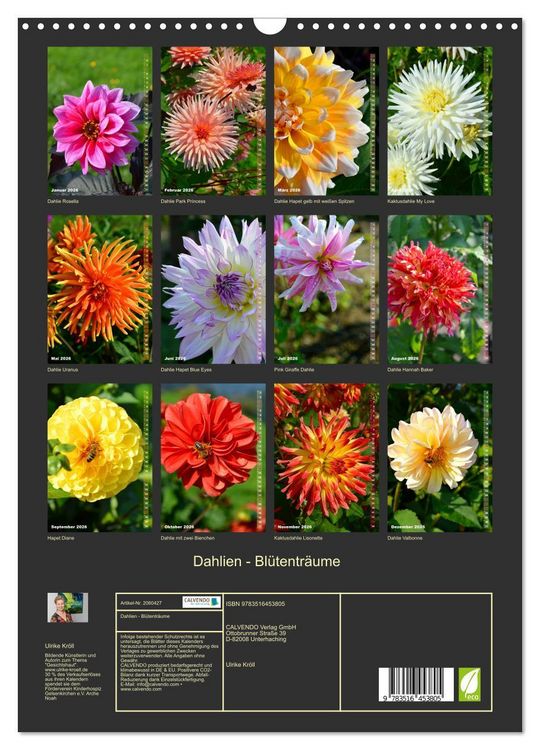Open the Dahlie Park Princess photo
The image size is (540, 750).
(x=213, y=121)
